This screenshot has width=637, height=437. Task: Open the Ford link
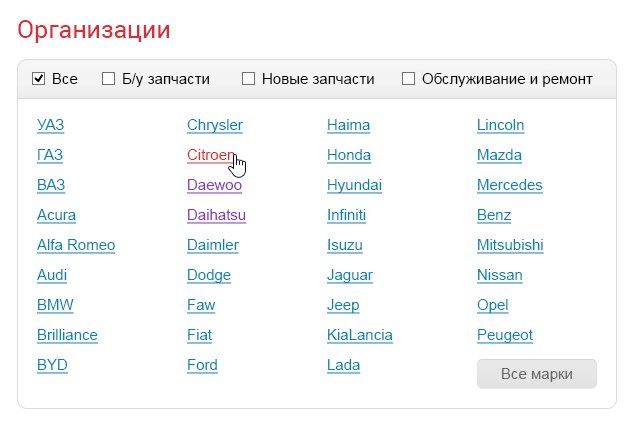pos(202,365)
